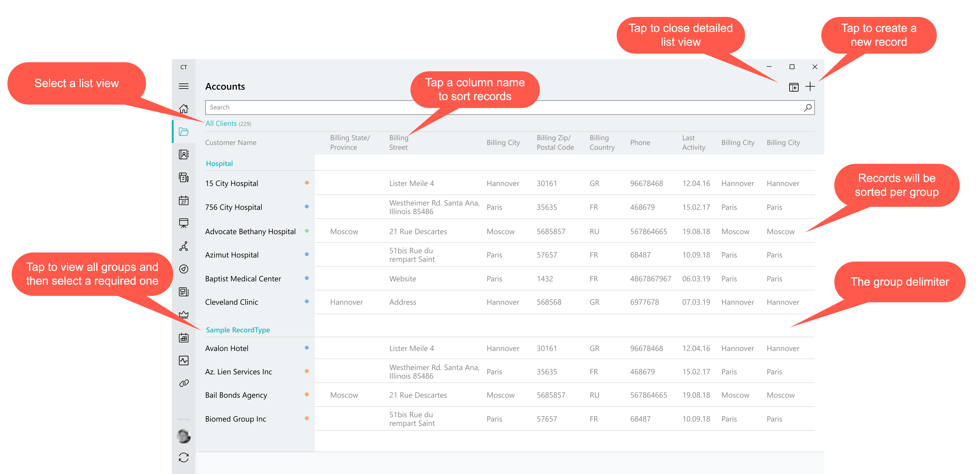
Task: Open the Calendar icon in the sidebar
Action: (x=184, y=200)
